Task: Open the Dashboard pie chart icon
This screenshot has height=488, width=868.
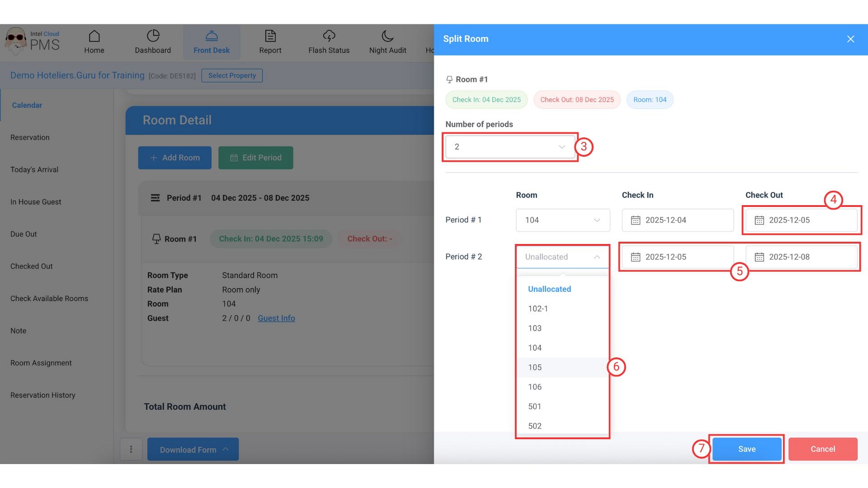Action: (x=153, y=36)
